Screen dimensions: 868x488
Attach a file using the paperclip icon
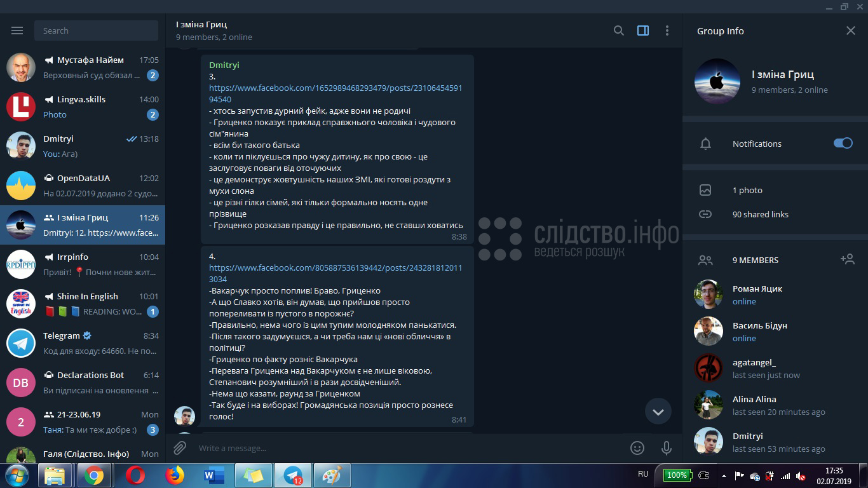pyautogui.click(x=180, y=448)
